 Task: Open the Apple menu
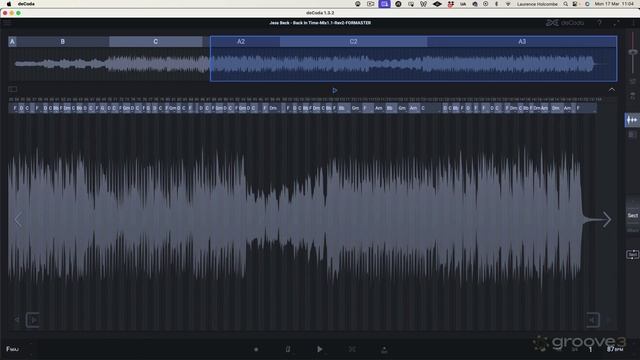coord(9,4)
